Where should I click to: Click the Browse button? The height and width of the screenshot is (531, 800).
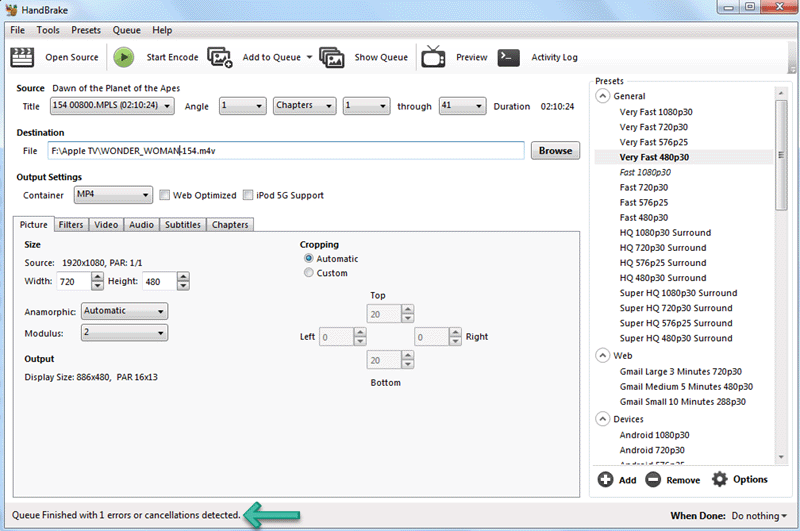coord(556,150)
